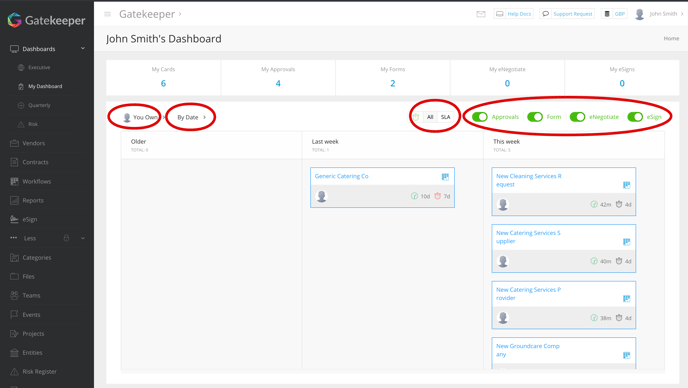Screen dimensions: 688x388
Task: Click the GBP currency icon
Action: tap(607, 14)
